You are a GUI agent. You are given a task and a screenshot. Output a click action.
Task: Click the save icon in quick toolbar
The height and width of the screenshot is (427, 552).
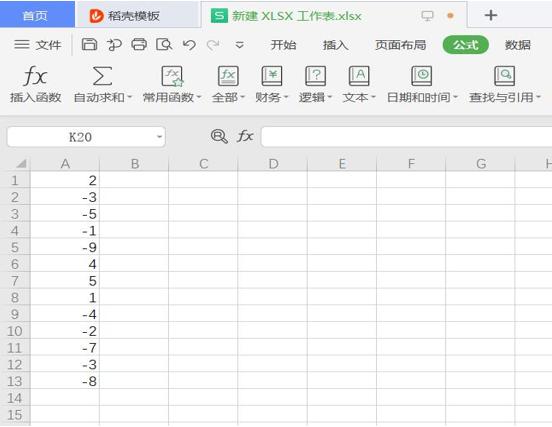89,45
